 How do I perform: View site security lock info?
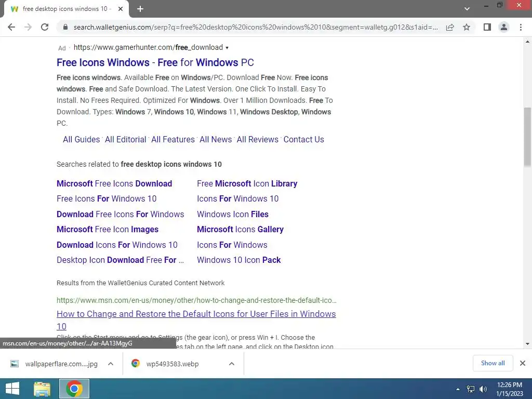click(x=65, y=27)
